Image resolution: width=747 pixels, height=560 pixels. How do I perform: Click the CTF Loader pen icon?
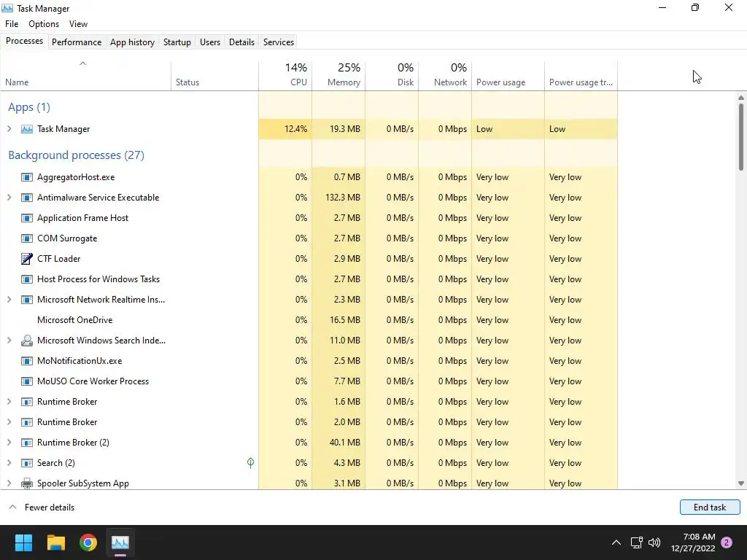(27, 259)
